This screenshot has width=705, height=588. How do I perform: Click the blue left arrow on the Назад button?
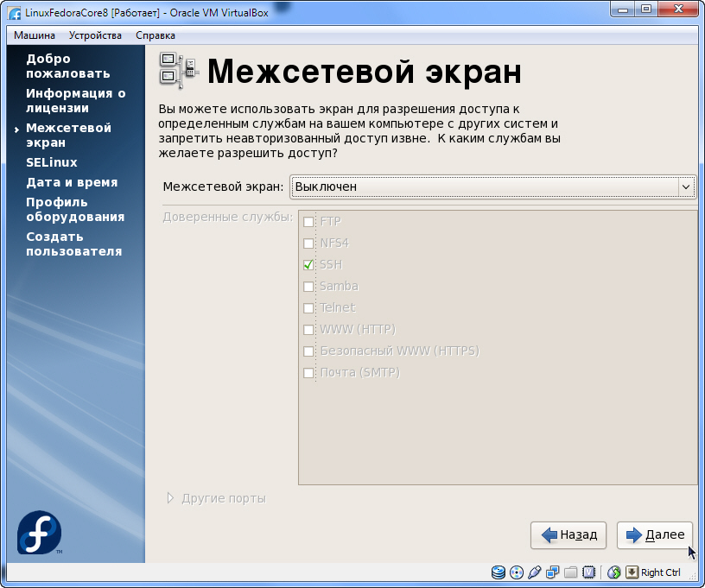point(549,535)
